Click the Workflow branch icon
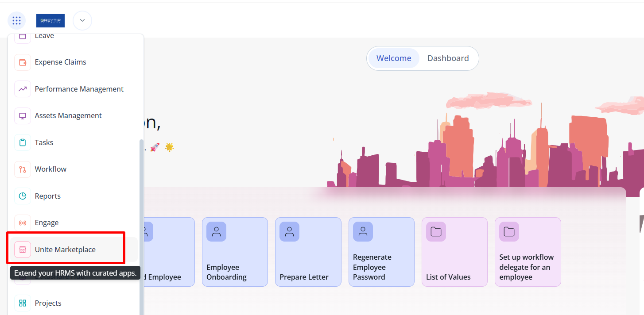 click(x=23, y=169)
